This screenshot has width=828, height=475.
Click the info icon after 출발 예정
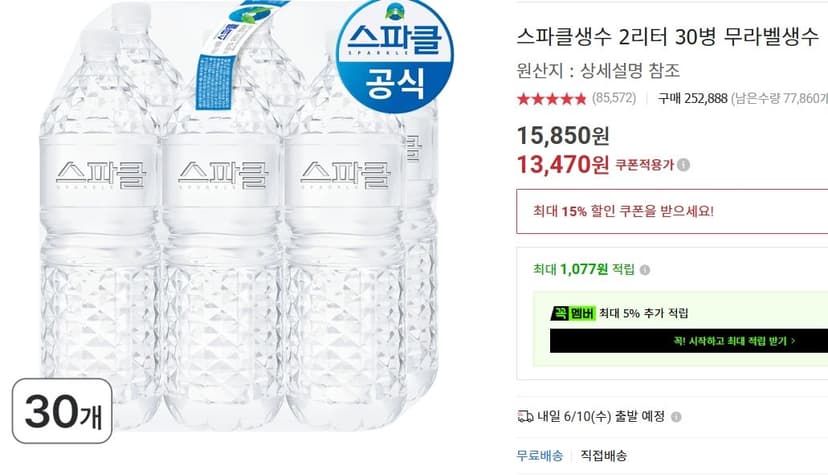click(676, 417)
